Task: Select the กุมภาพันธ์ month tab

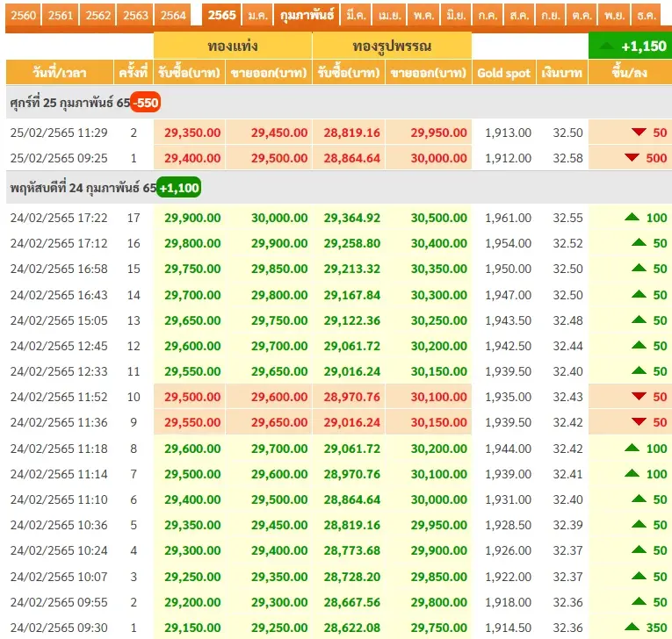Action: (307, 16)
